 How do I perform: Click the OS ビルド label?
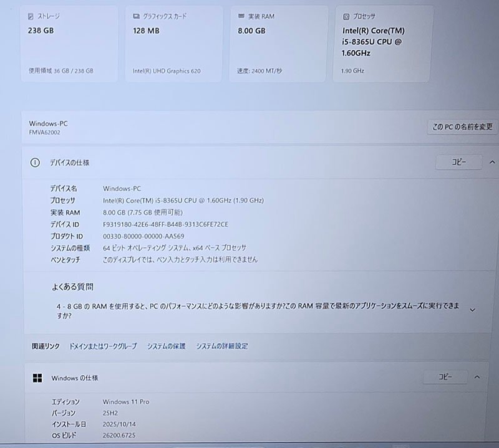point(64,436)
